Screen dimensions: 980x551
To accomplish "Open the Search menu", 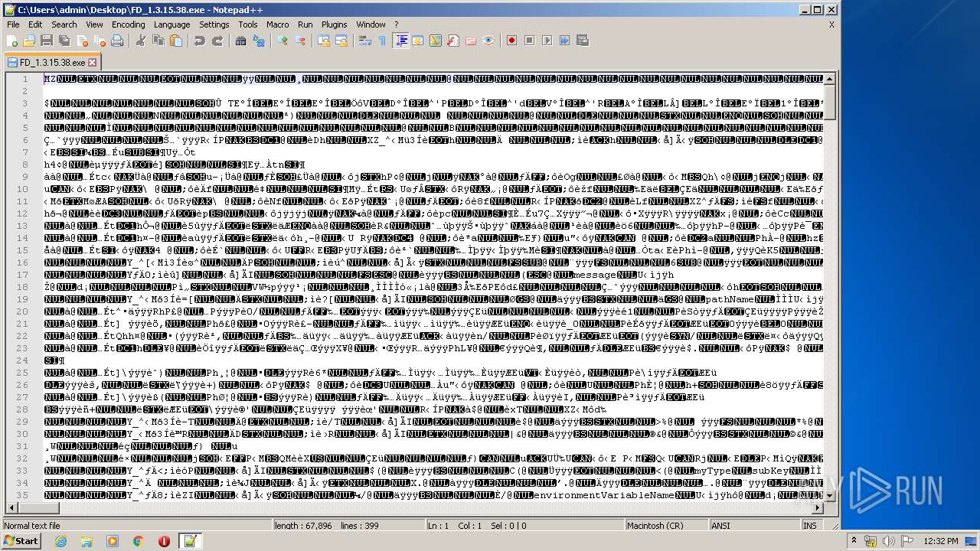I will [x=64, y=24].
